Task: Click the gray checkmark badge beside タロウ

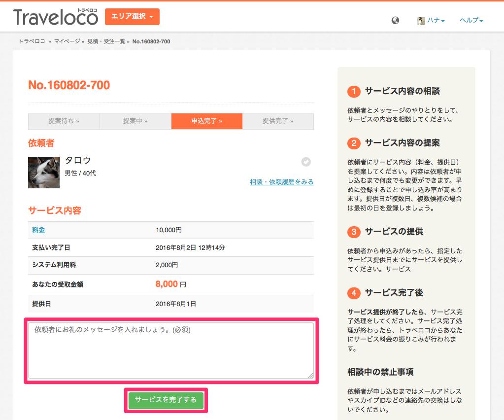Action: click(x=306, y=162)
